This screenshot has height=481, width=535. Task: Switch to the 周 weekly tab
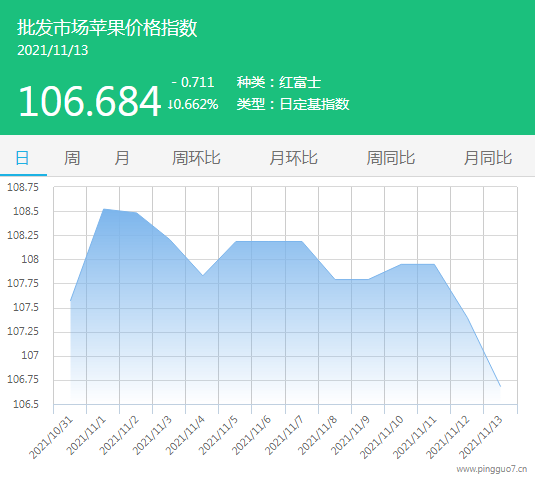point(72,158)
